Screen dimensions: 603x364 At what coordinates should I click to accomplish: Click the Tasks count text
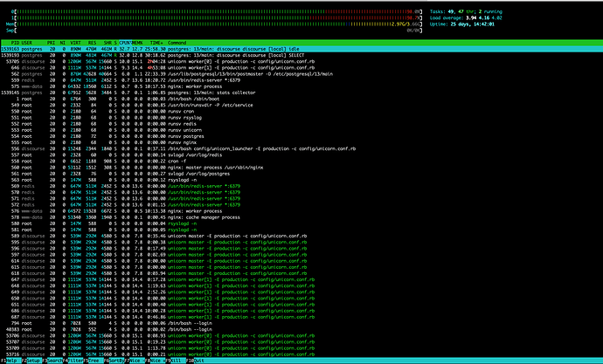(x=466, y=11)
